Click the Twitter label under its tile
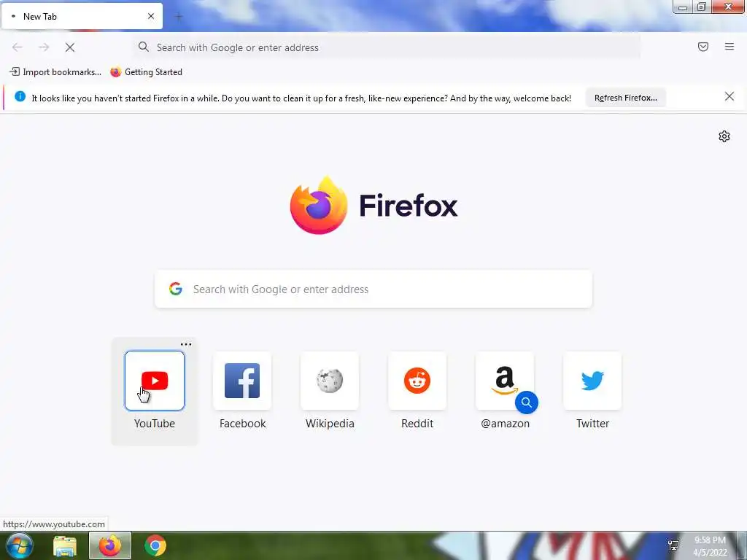 (x=592, y=424)
